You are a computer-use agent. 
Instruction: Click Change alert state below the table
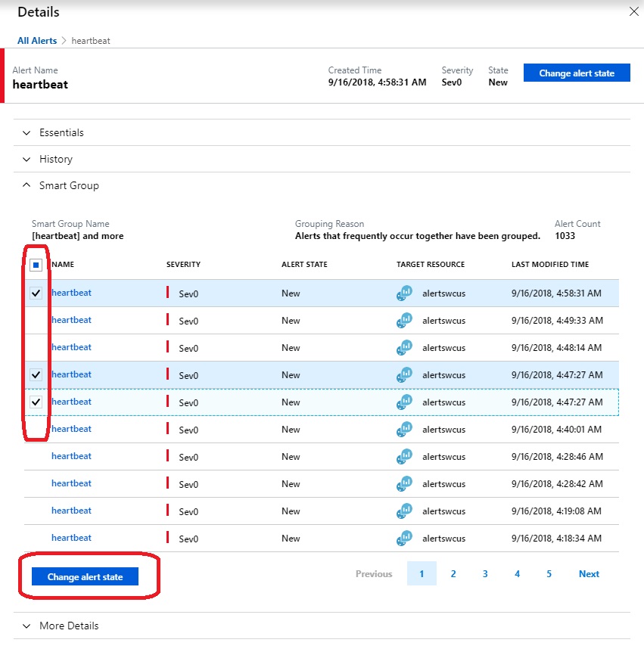(x=86, y=577)
